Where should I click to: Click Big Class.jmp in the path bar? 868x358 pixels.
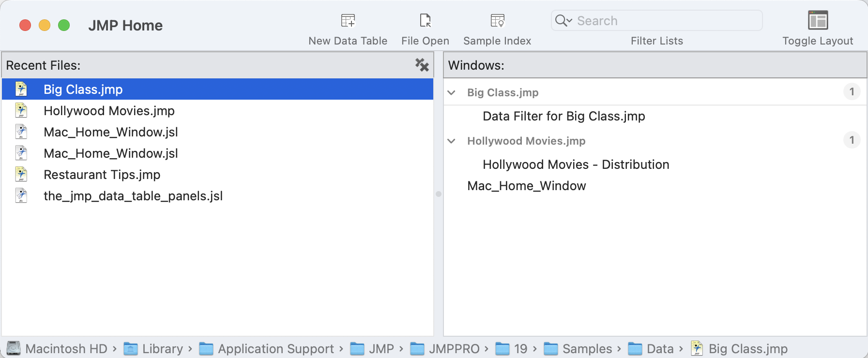pos(739,348)
